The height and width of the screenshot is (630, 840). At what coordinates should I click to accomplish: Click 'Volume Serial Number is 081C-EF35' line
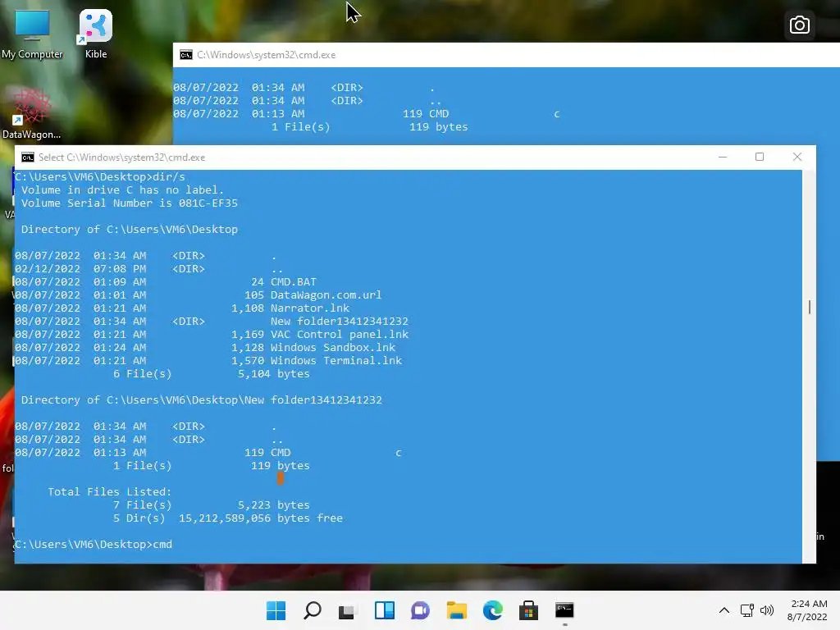129,203
